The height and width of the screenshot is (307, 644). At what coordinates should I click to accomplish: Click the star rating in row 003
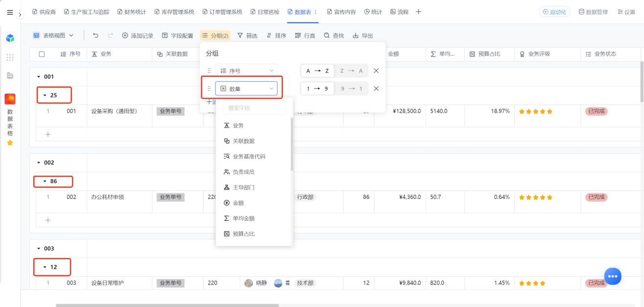click(x=532, y=283)
